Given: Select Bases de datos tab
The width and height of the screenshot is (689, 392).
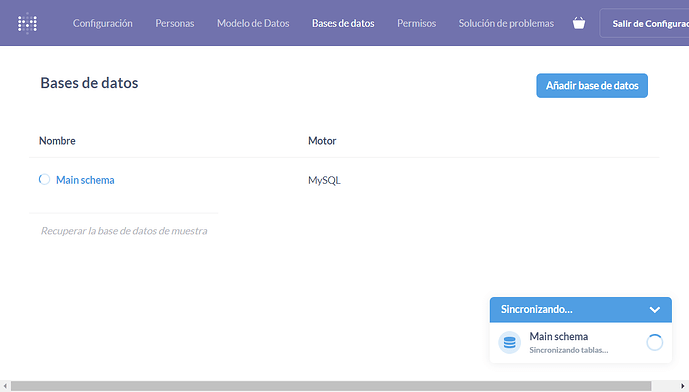Looking at the screenshot, I should pos(343,23).
